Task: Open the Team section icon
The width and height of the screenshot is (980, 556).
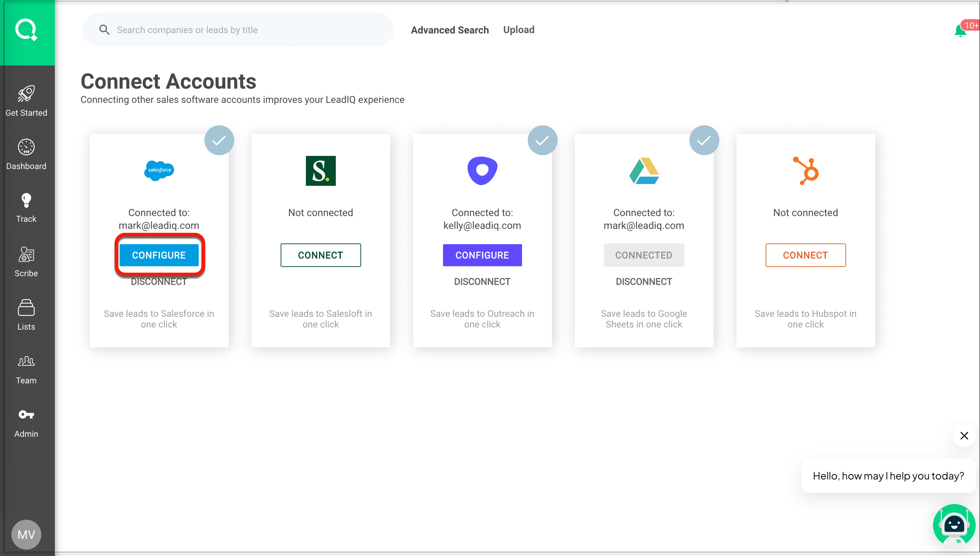Action: 26,361
